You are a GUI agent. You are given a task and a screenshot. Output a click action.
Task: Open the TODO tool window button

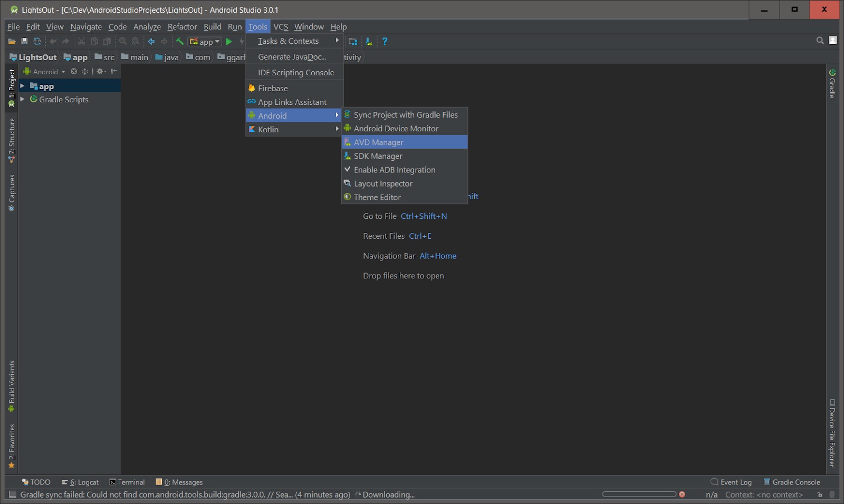point(36,482)
